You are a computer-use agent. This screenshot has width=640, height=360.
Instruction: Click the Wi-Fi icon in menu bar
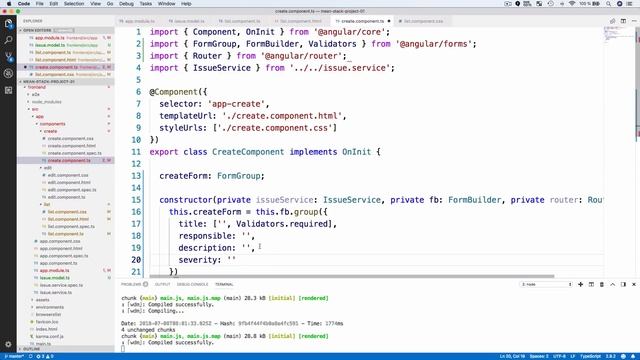571,4
